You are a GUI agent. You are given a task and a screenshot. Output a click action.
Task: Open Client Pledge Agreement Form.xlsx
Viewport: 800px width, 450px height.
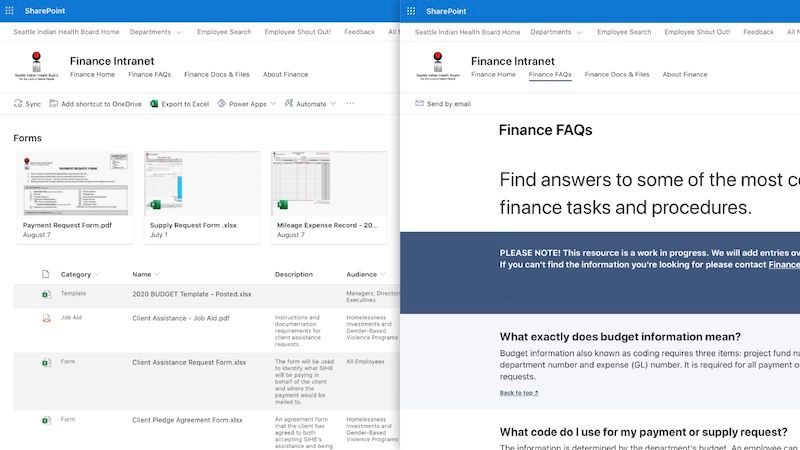pos(187,420)
